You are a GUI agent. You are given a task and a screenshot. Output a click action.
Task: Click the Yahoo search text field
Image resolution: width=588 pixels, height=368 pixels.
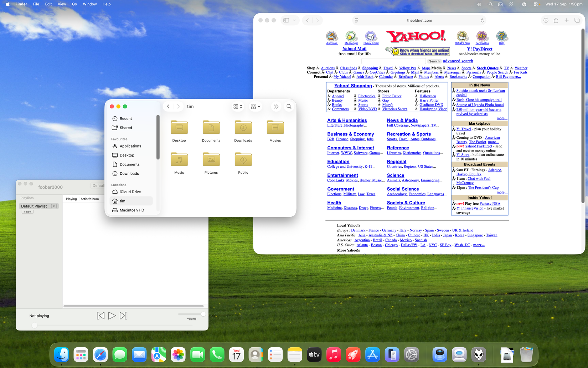pos(393,61)
